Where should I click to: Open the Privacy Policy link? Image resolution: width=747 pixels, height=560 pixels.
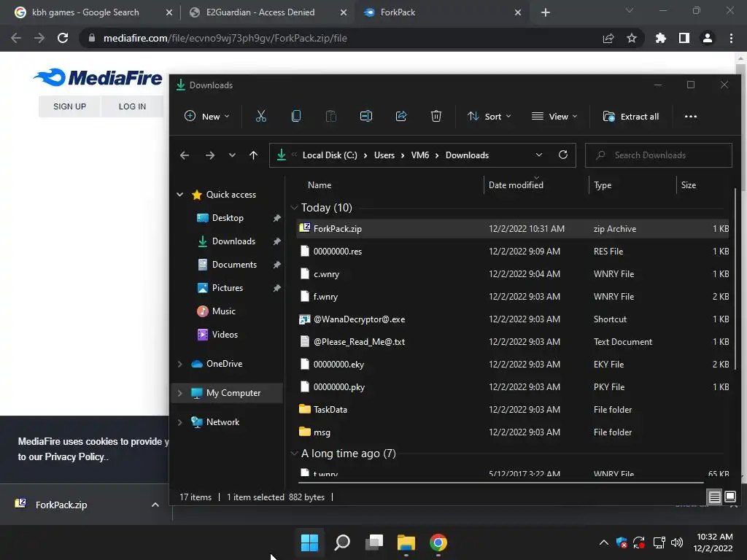[74, 456]
